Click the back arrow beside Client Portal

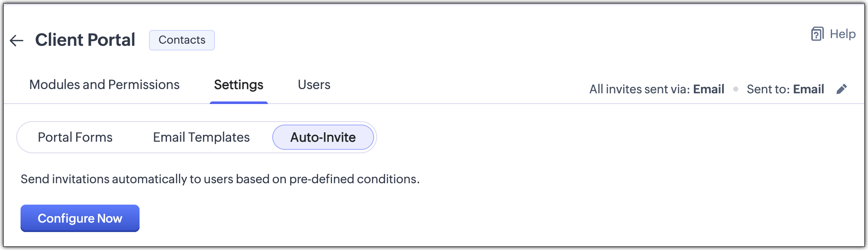tap(17, 40)
